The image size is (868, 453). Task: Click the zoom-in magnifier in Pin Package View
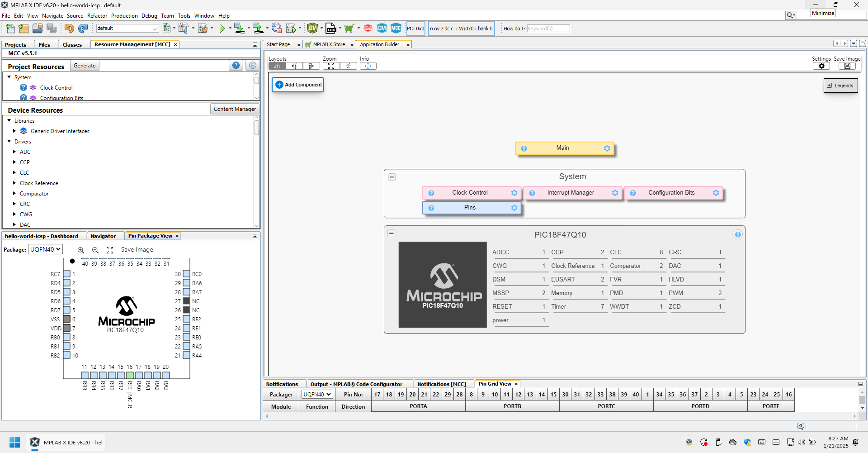pos(81,250)
